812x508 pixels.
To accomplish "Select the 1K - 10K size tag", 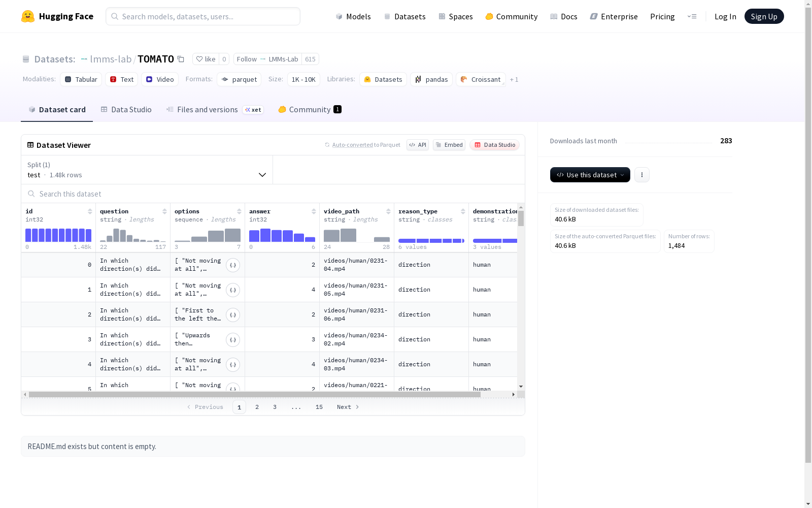I will 303,79.
